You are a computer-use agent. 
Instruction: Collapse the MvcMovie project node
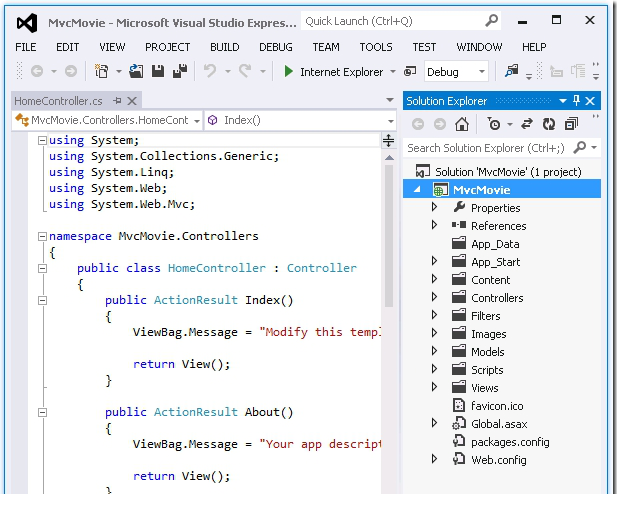[x=417, y=190]
